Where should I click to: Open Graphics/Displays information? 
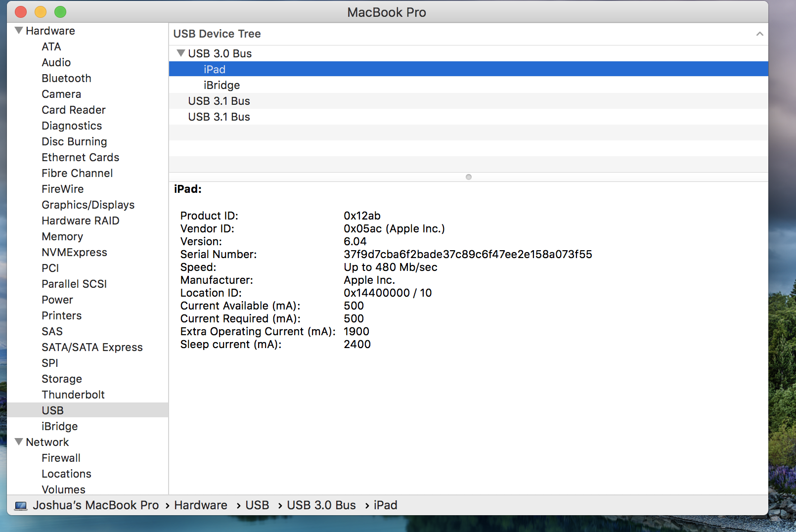click(88, 205)
